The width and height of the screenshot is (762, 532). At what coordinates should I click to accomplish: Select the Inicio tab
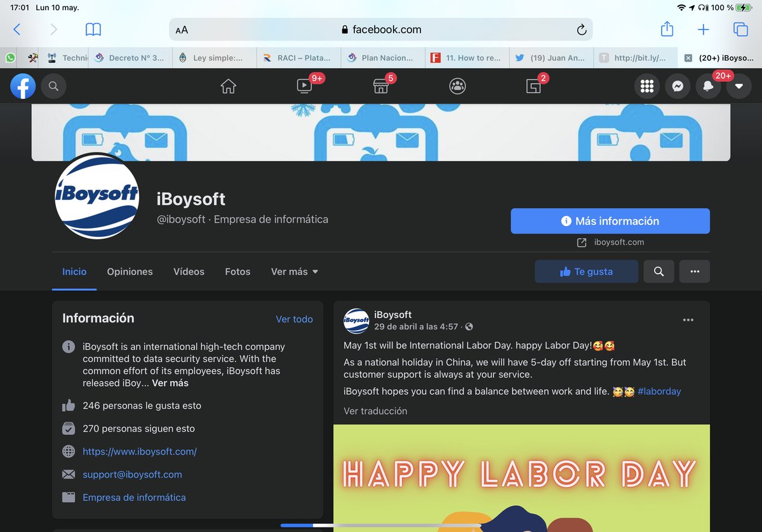pyautogui.click(x=74, y=272)
